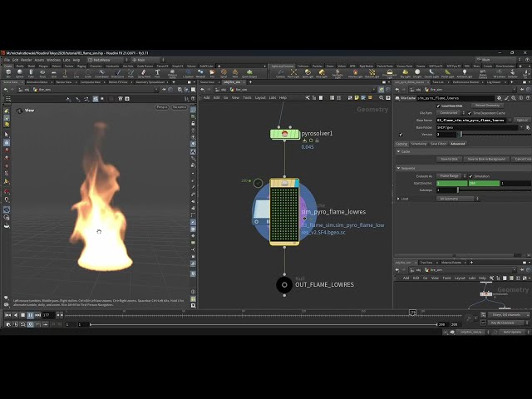Click the Cancel Cook button
The width and height of the screenshot is (532, 399).
523,159
